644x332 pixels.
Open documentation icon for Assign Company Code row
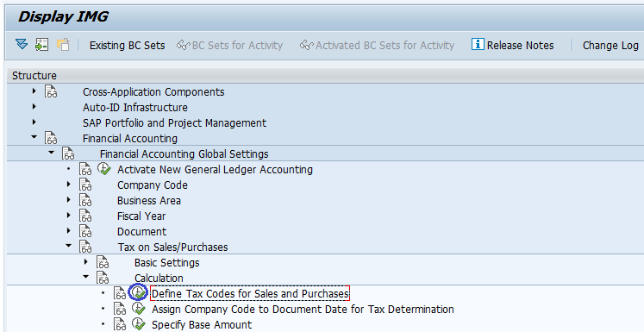click(120, 310)
